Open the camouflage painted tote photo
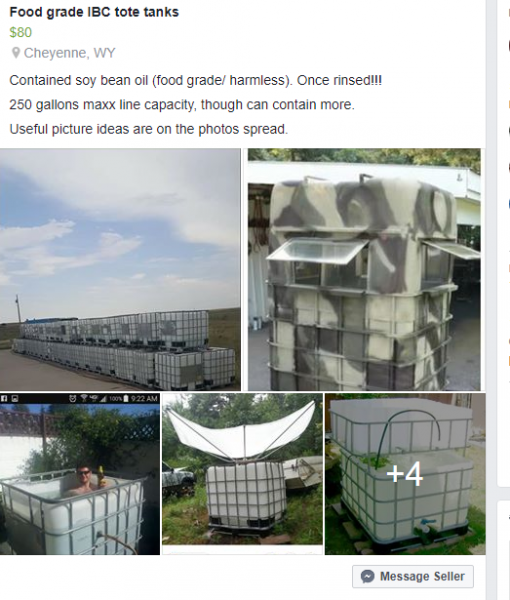 point(364,269)
